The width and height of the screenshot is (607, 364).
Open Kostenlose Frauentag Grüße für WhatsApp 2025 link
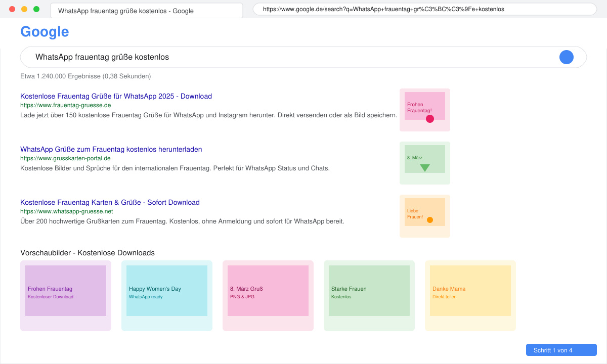[x=116, y=96]
